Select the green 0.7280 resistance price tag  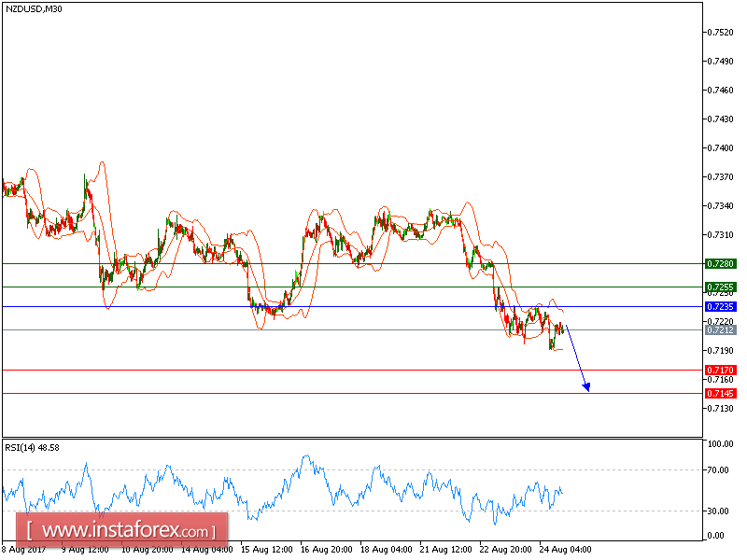(722, 263)
